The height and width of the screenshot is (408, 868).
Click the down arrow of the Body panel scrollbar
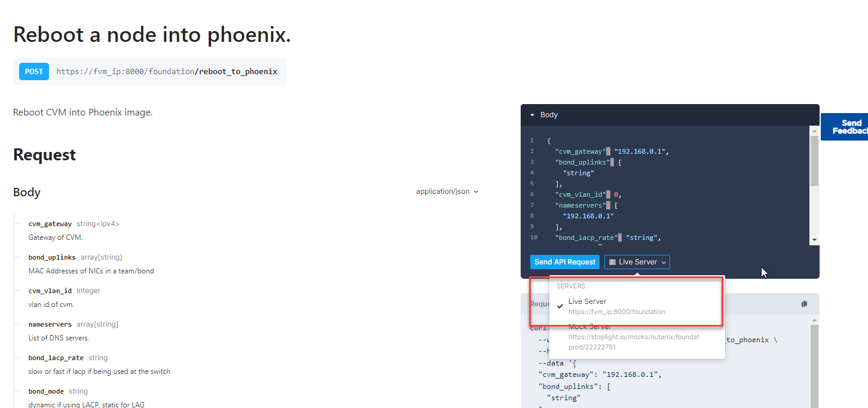tap(814, 239)
